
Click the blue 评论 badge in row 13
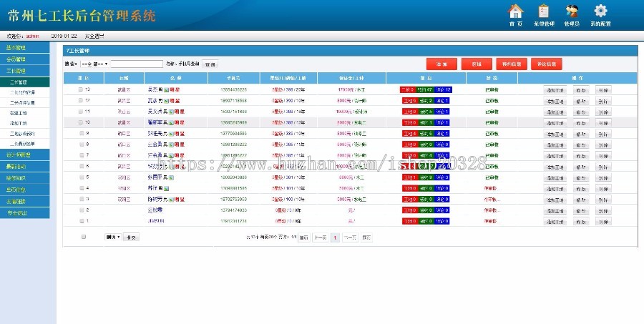tap(443, 89)
